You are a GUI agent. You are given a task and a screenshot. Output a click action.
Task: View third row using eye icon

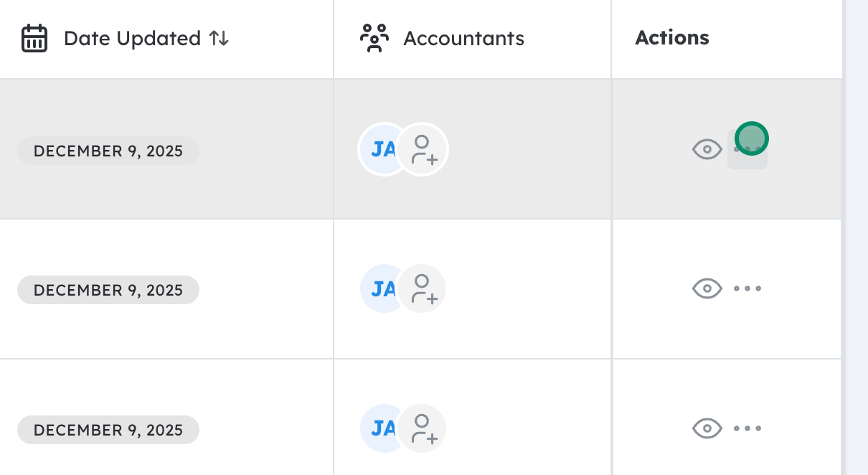pyautogui.click(x=707, y=429)
